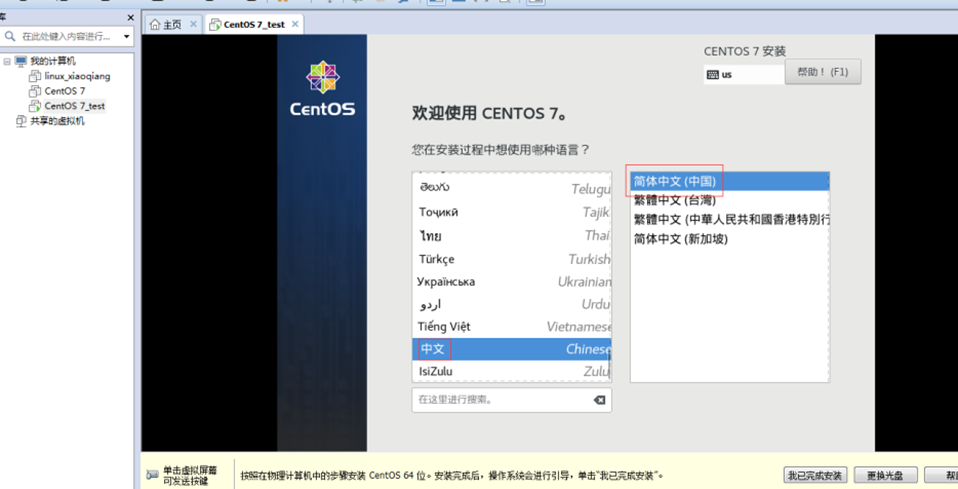The height and width of the screenshot is (489, 958).
Task: Click the 帮助！(F1) button
Action: [823, 72]
